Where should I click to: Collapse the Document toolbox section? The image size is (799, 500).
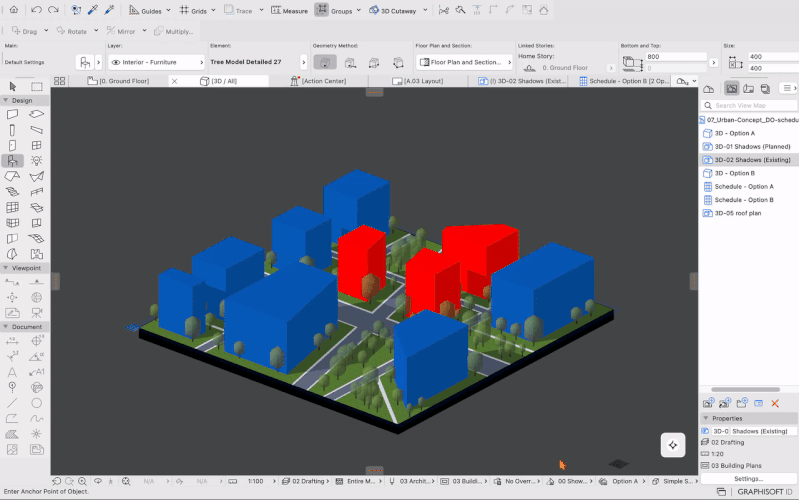pos(6,327)
